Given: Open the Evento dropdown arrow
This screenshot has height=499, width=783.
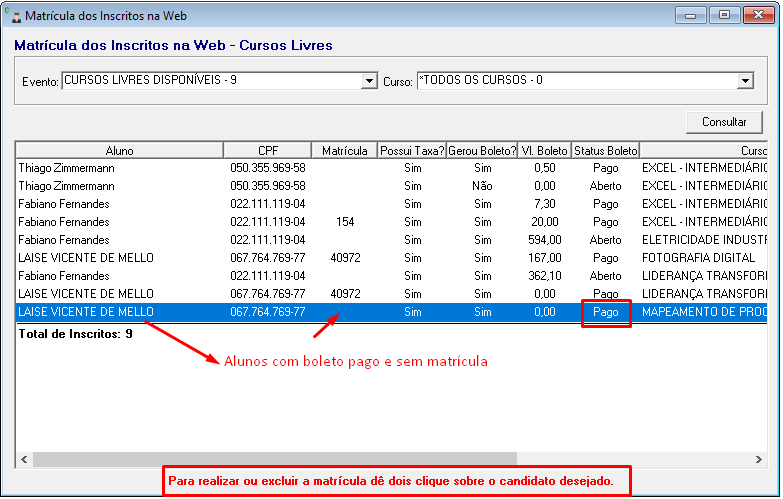Looking at the screenshot, I should [369, 81].
